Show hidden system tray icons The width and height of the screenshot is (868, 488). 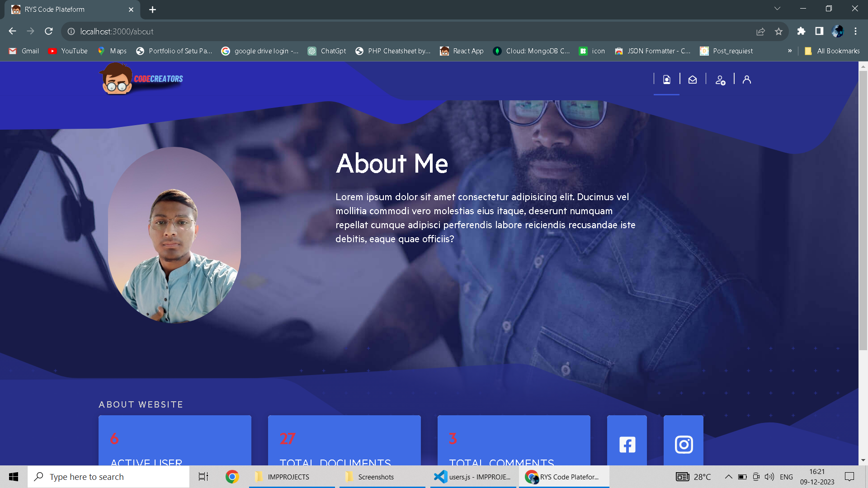tap(728, 477)
